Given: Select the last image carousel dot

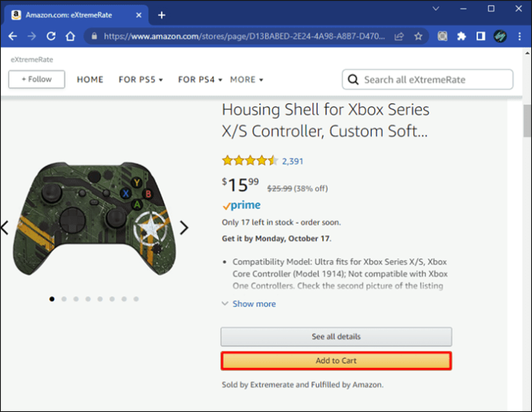Looking at the screenshot, I should point(136,299).
